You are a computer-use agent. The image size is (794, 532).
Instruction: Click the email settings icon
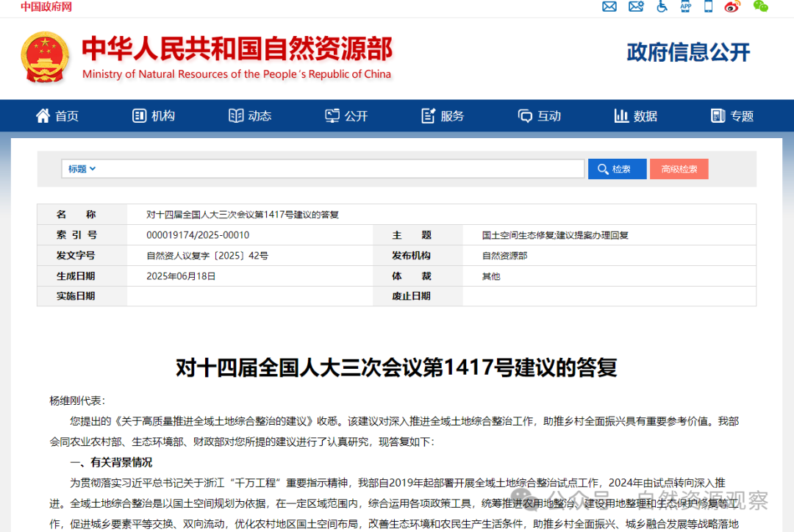point(636,7)
